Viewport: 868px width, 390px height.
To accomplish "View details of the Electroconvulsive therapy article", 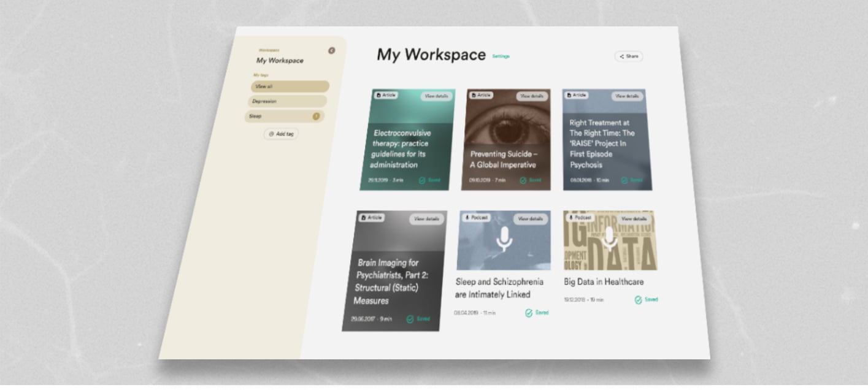I will coord(436,96).
